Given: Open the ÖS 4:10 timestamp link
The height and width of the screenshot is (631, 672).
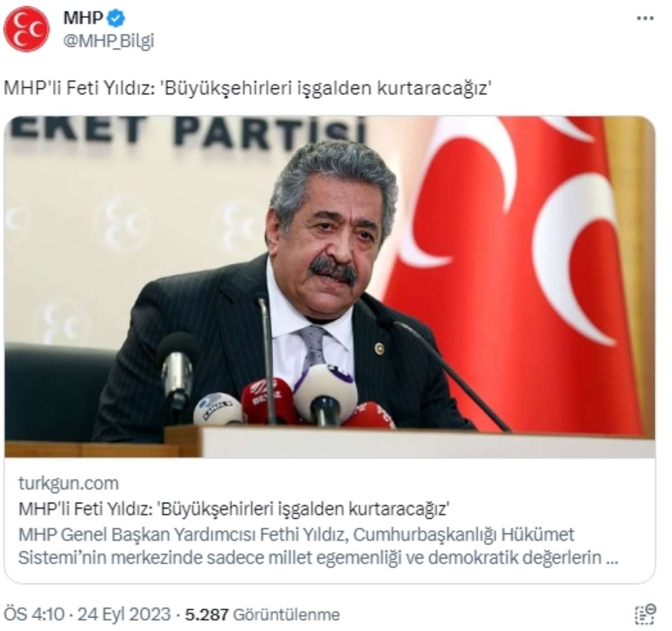Looking at the screenshot, I should (34, 614).
